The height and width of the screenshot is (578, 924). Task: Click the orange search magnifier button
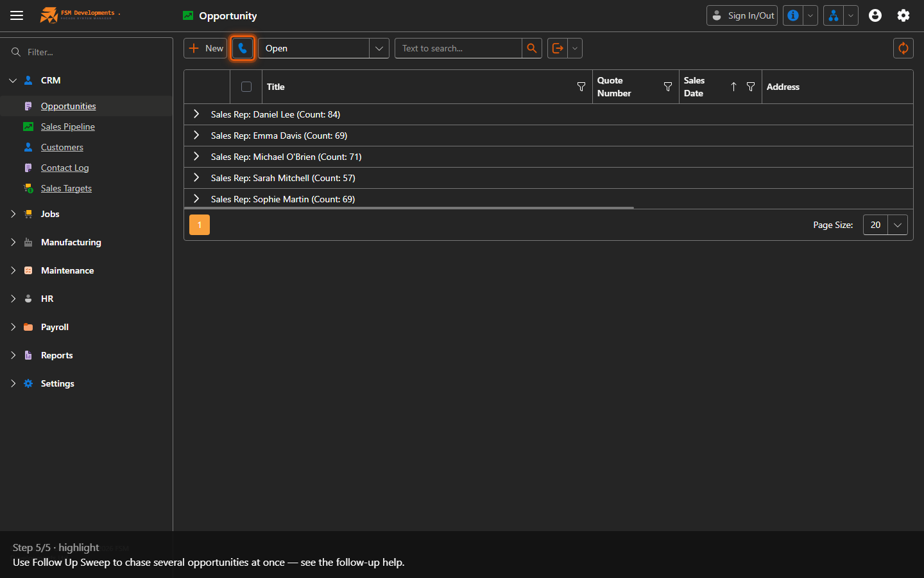click(532, 48)
